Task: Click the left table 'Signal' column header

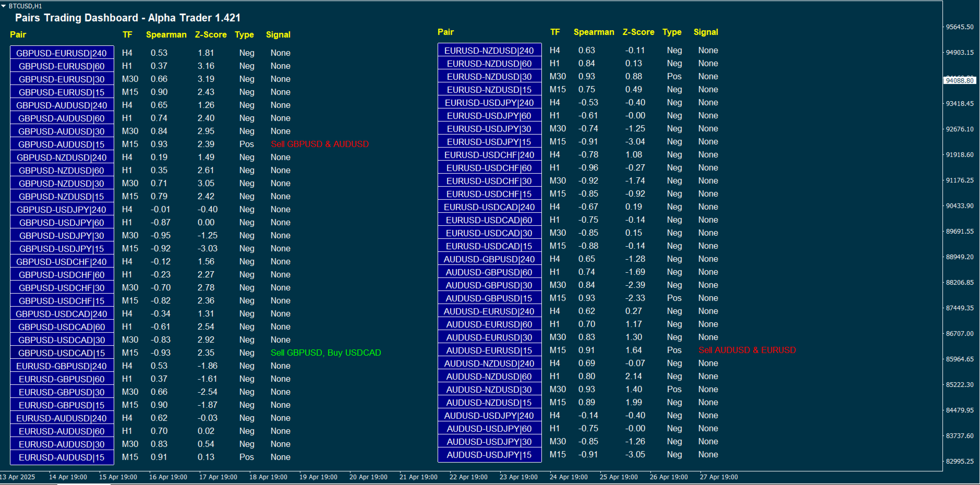Action: pyautogui.click(x=278, y=34)
